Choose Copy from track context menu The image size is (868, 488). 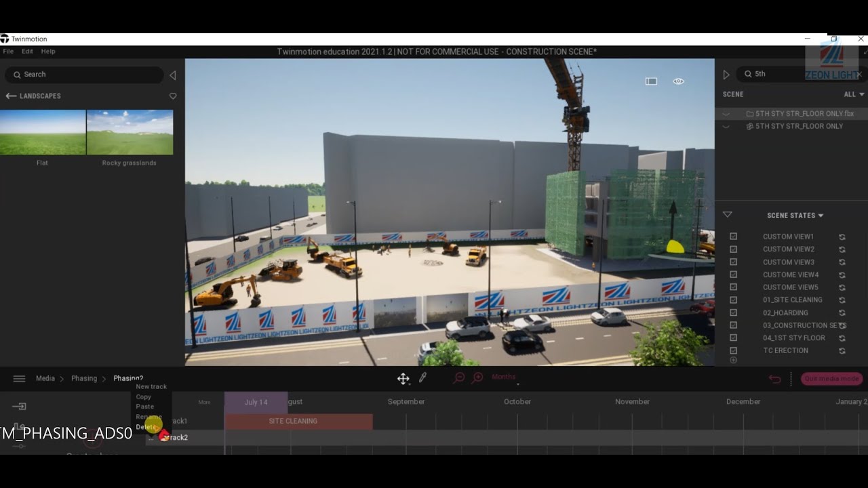pyautogui.click(x=143, y=397)
